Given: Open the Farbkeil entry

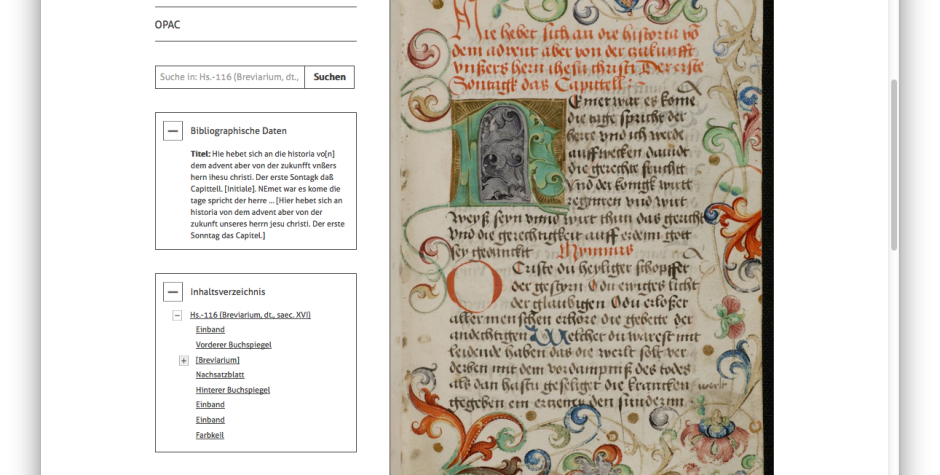Looking at the screenshot, I should 209,435.
